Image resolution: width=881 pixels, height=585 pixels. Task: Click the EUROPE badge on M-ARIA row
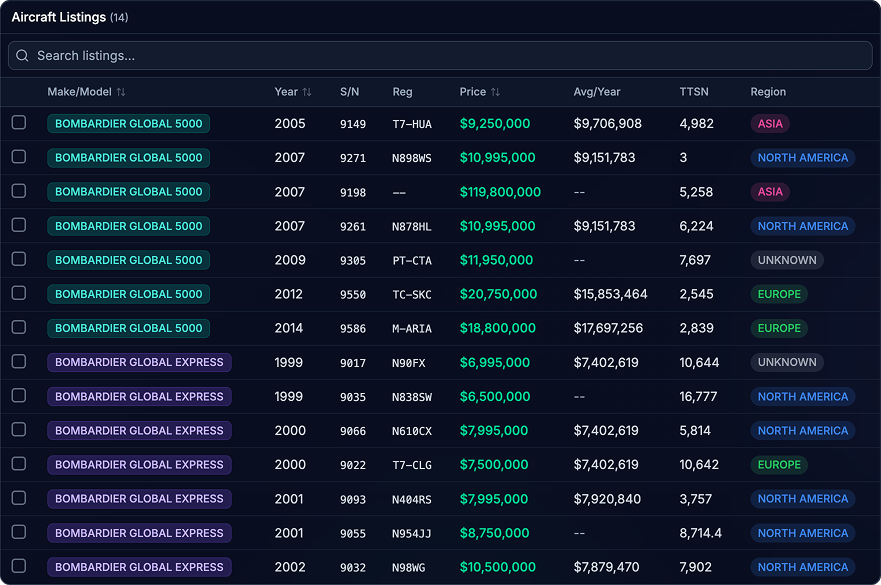pos(779,328)
